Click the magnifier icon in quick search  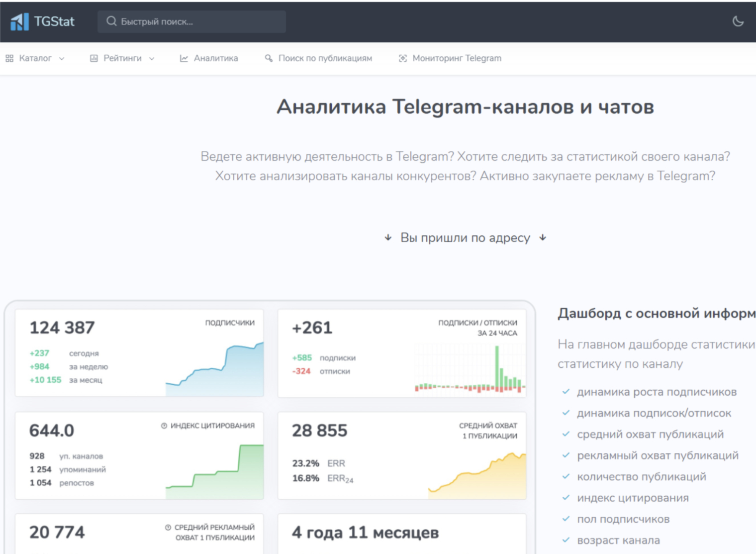tap(111, 21)
